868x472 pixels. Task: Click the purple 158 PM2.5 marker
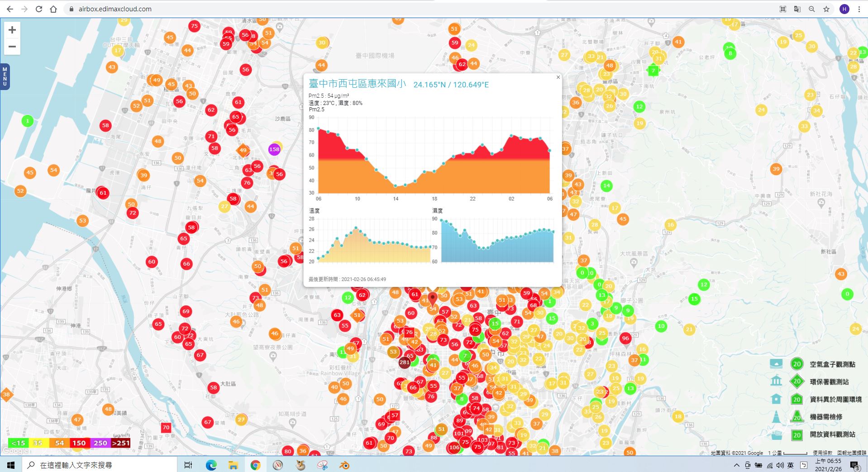[274, 149]
